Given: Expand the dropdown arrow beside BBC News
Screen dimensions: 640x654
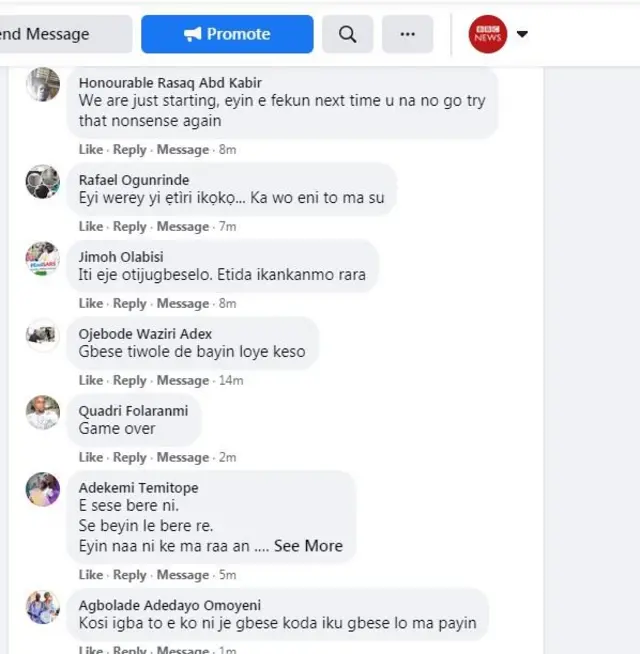Looking at the screenshot, I should pos(522,34).
